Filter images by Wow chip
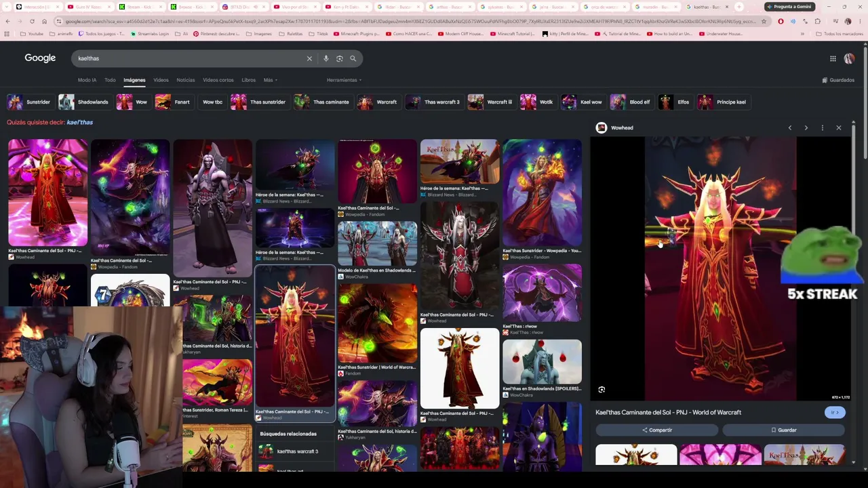The image size is (868, 488). 132,102
